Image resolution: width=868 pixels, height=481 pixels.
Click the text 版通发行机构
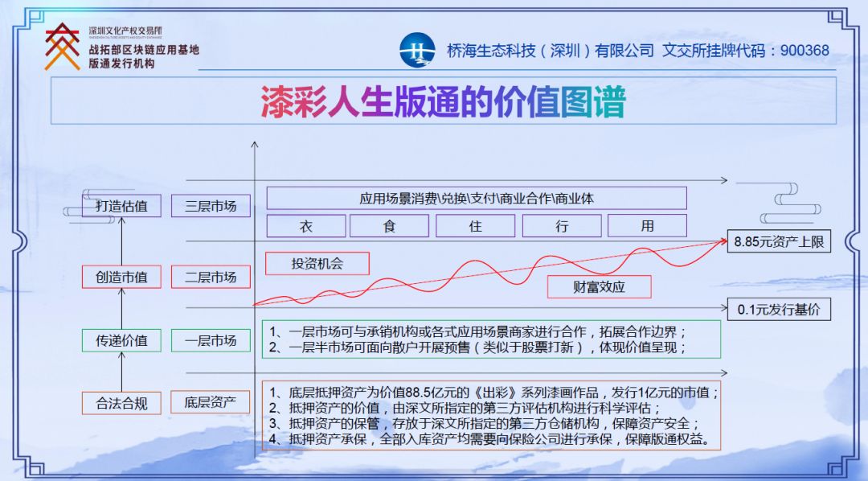(x=122, y=64)
